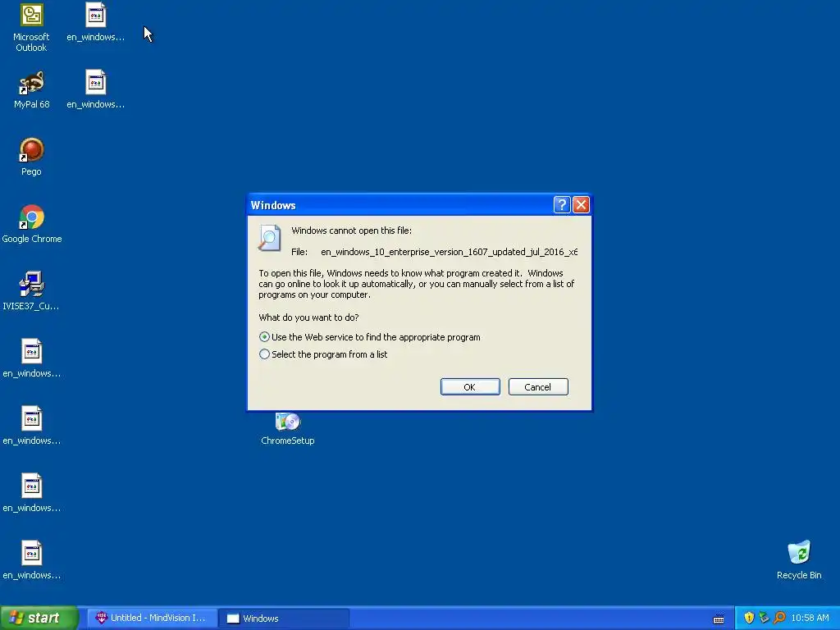Select the ChromeSetup installer icon

(288, 428)
